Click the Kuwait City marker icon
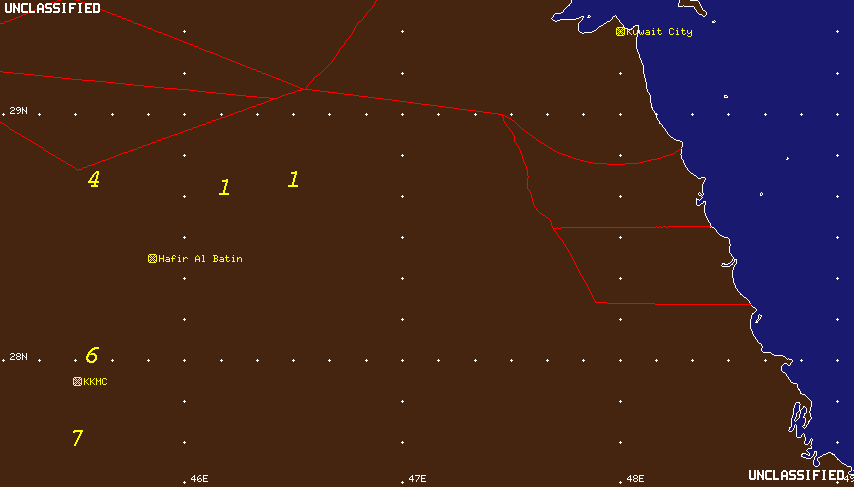Image resolution: width=856 pixels, height=489 pixels. tap(620, 32)
